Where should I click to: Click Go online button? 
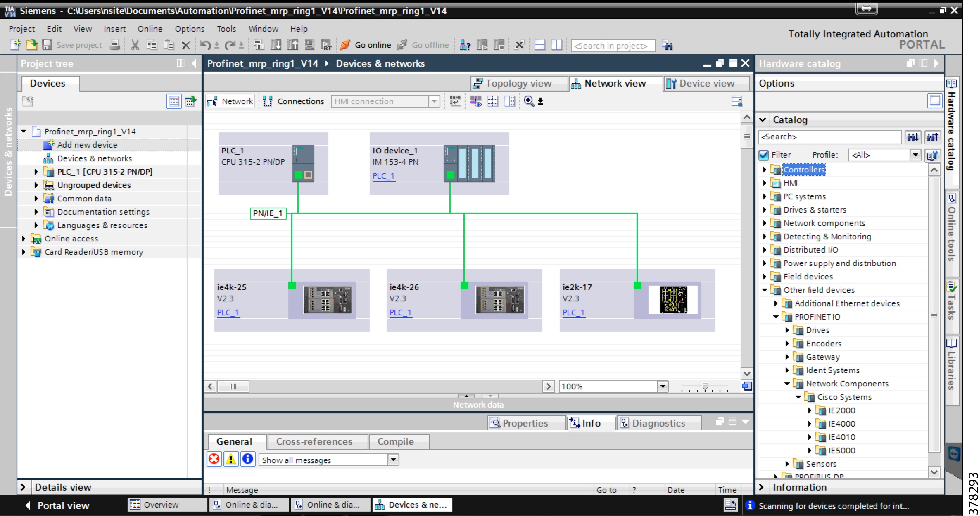pos(366,45)
